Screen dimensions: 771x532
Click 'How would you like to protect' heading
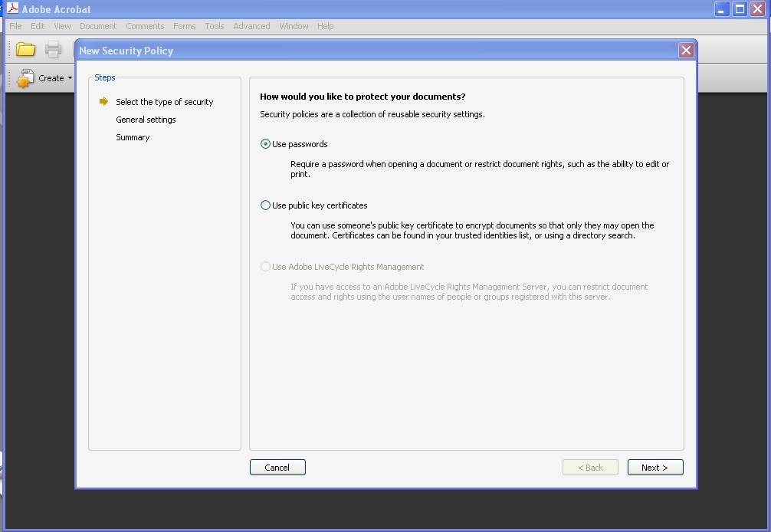coord(363,97)
